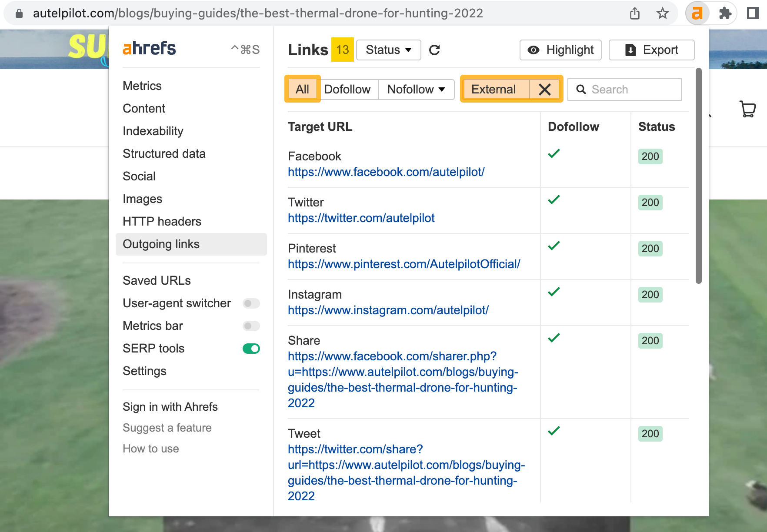The width and height of the screenshot is (767, 532).
Task: Click the links panel vertical scrollbar
Action: click(698, 176)
